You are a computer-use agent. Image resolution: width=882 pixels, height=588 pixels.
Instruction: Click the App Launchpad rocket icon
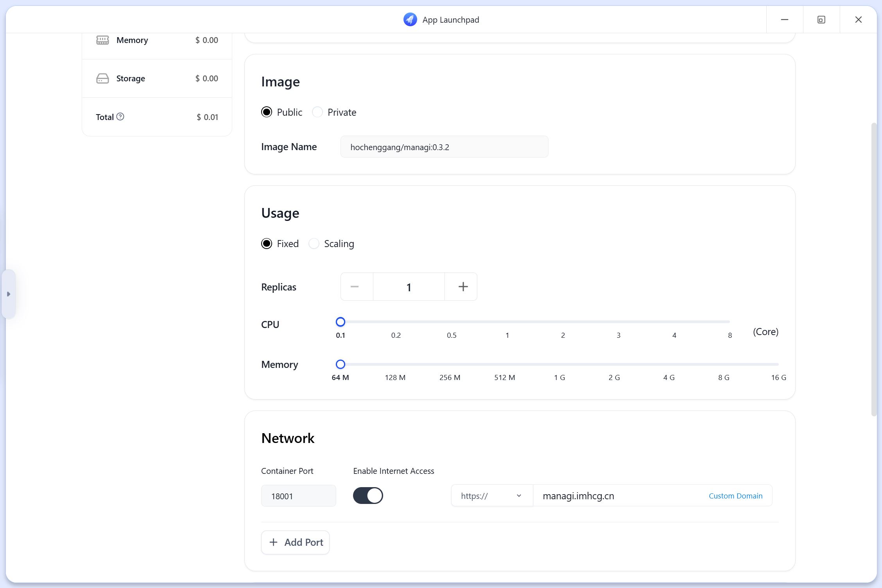click(x=410, y=20)
